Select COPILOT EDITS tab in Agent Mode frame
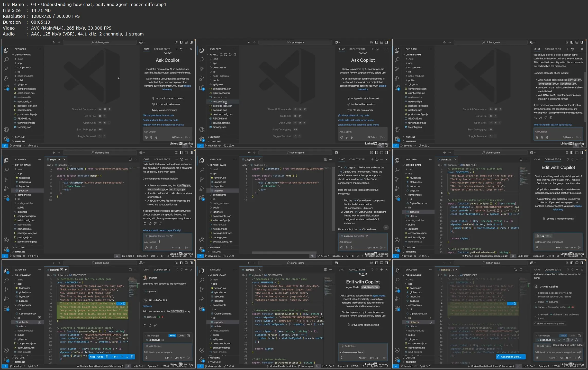Screen dimensions: 588x370 point(357,270)
